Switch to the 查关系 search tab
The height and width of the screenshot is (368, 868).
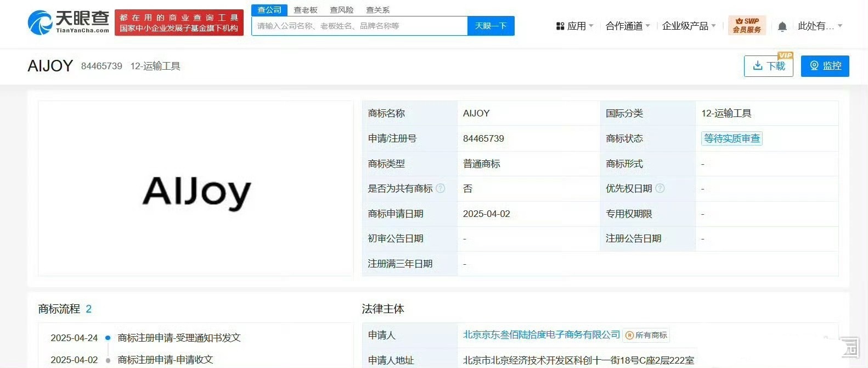coord(378,10)
